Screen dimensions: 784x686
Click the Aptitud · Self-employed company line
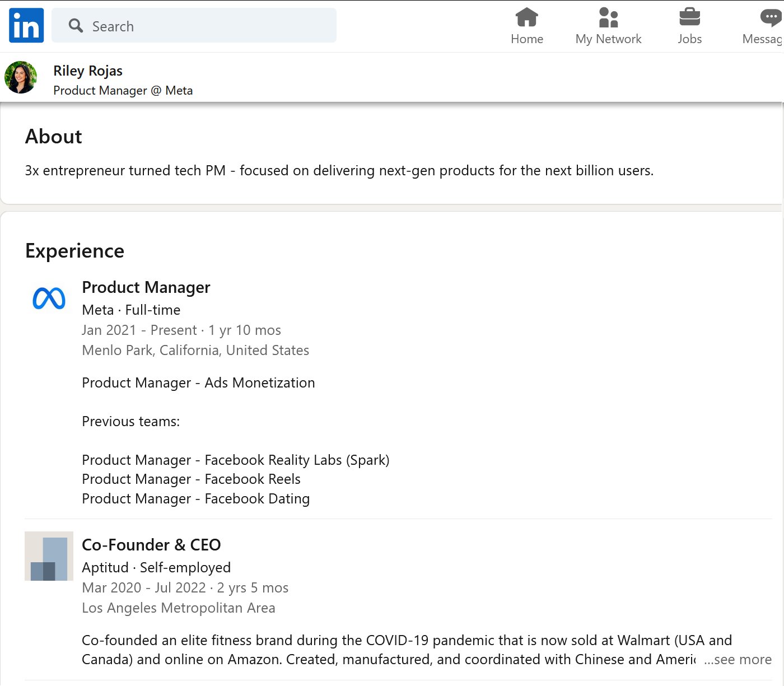(156, 568)
